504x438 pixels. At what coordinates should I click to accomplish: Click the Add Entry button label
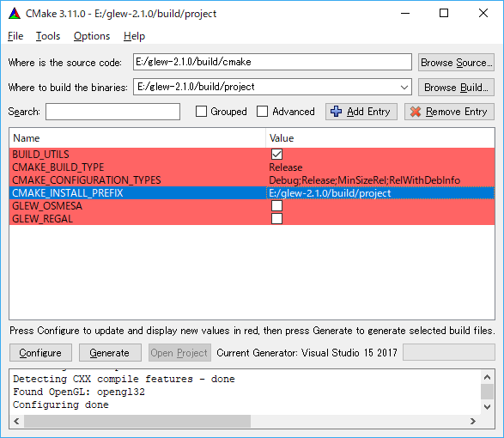(x=368, y=112)
